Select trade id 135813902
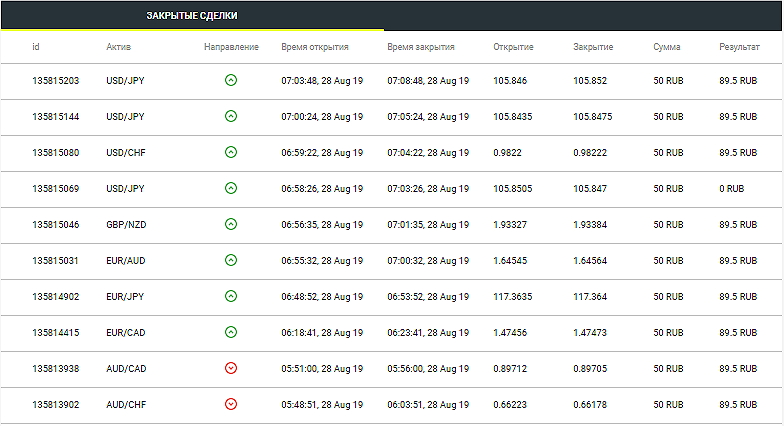This screenshot has height=426, width=784. (x=56, y=404)
